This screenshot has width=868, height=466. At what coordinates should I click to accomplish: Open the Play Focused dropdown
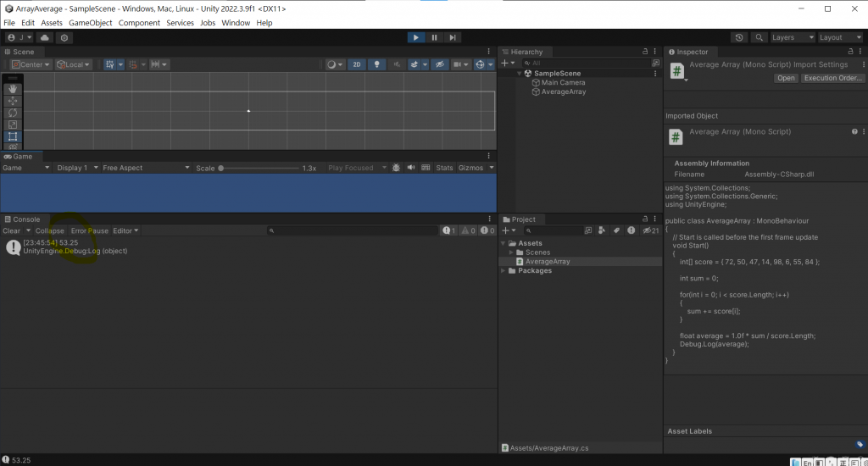[x=357, y=168]
